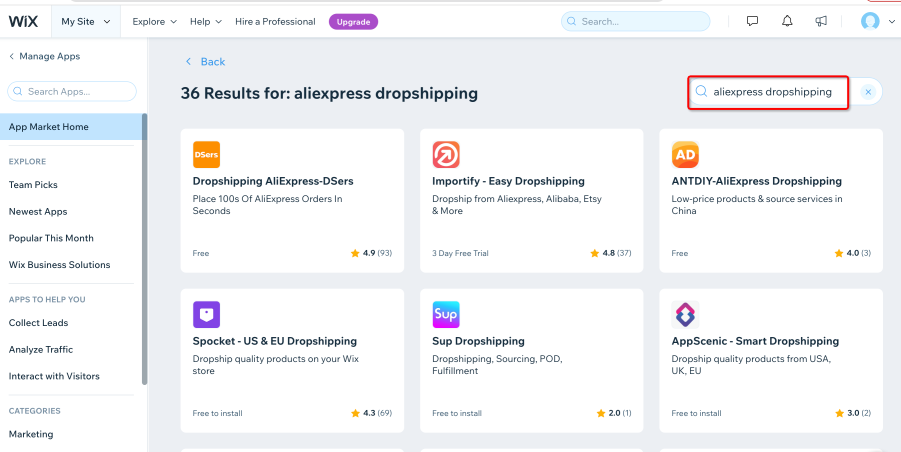This screenshot has height=452, width=901.
Task: Open Team Picks in the sidebar
Action: tap(33, 185)
